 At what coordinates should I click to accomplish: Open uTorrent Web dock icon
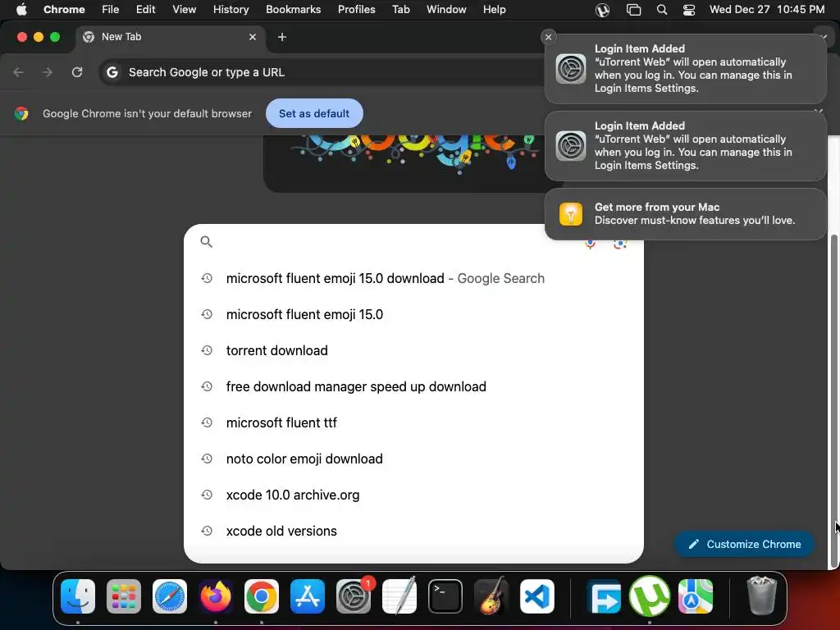pyautogui.click(x=650, y=596)
